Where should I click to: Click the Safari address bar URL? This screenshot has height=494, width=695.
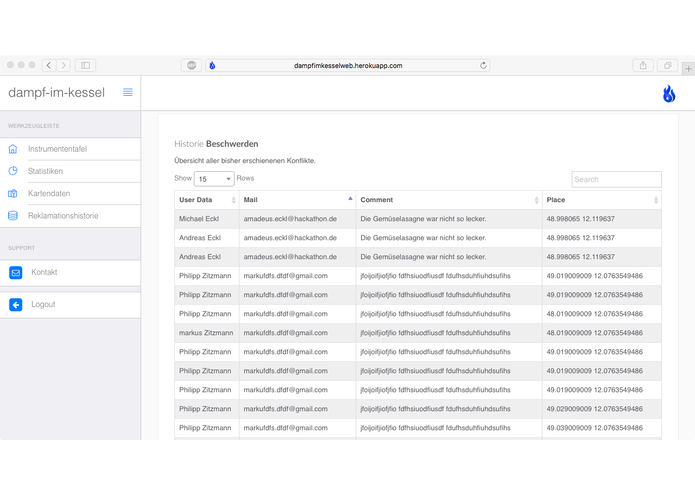(348, 66)
